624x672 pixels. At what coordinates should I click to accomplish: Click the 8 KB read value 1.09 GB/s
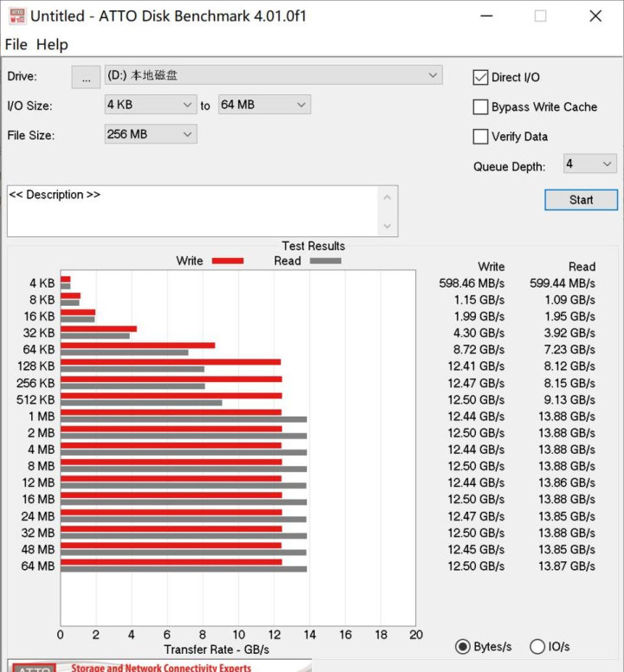coord(570,300)
